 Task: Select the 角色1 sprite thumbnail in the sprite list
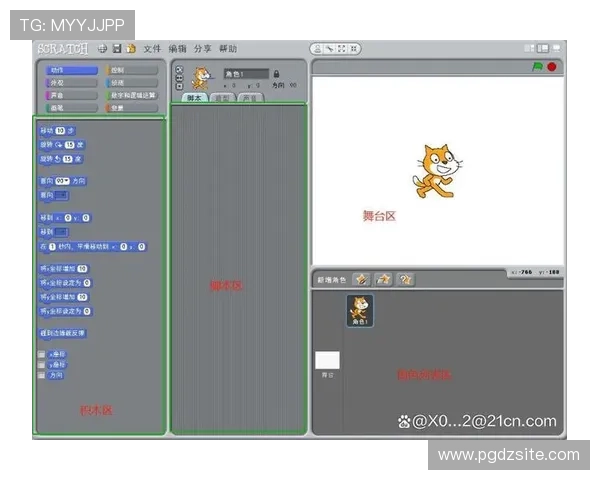(x=360, y=311)
